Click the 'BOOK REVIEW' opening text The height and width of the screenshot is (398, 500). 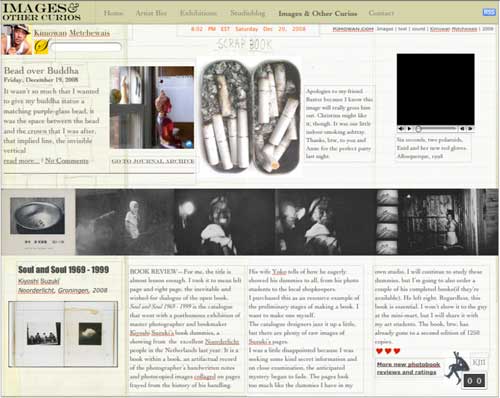pyautogui.click(x=153, y=272)
